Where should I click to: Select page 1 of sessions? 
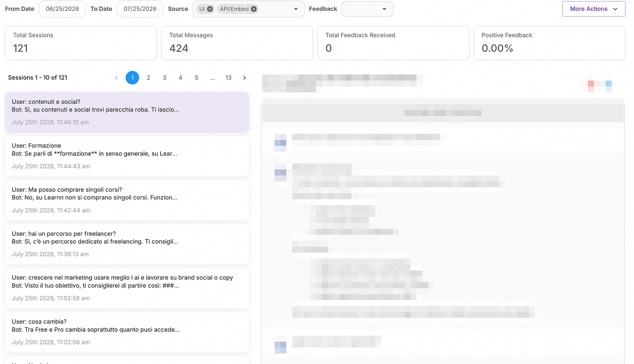132,78
